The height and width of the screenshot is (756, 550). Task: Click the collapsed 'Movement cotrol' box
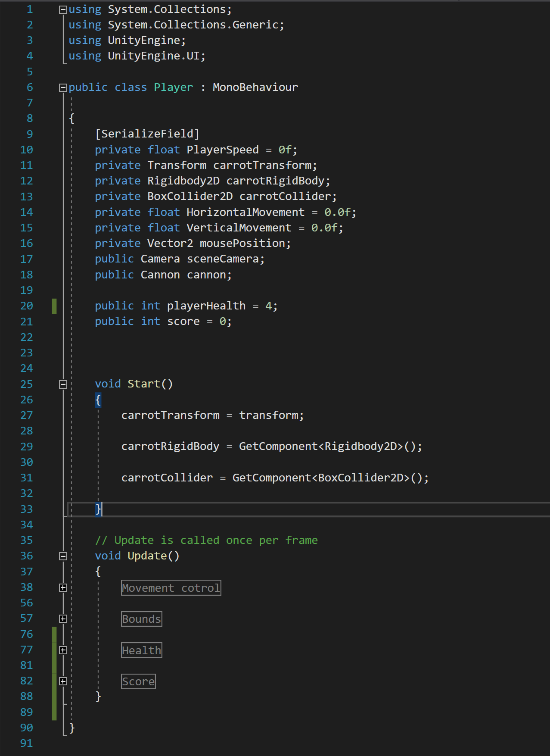[171, 588]
